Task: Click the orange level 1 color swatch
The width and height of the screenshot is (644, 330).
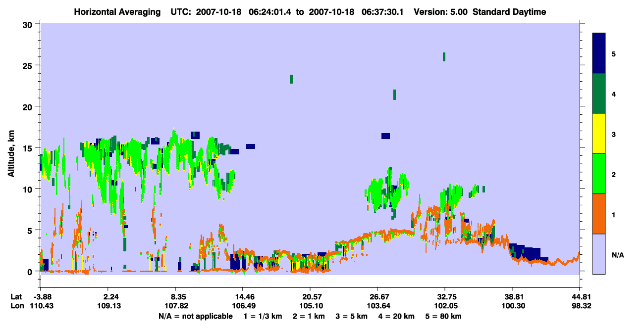Action: (599, 214)
